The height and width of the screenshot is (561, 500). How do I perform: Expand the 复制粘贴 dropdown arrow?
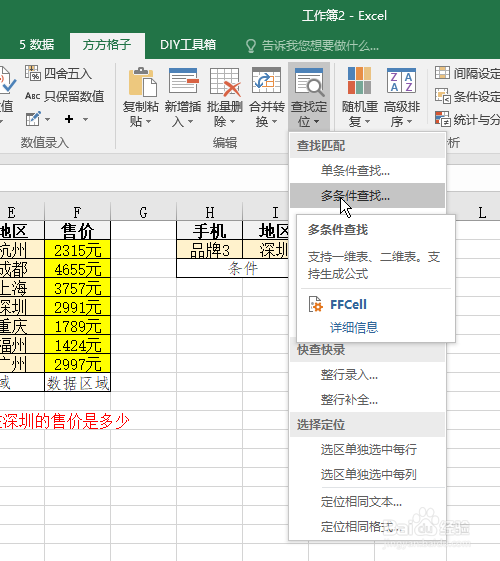point(148,122)
